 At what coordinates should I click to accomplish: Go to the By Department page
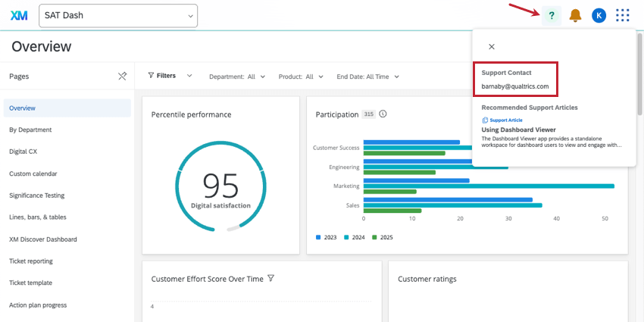[30, 130]
